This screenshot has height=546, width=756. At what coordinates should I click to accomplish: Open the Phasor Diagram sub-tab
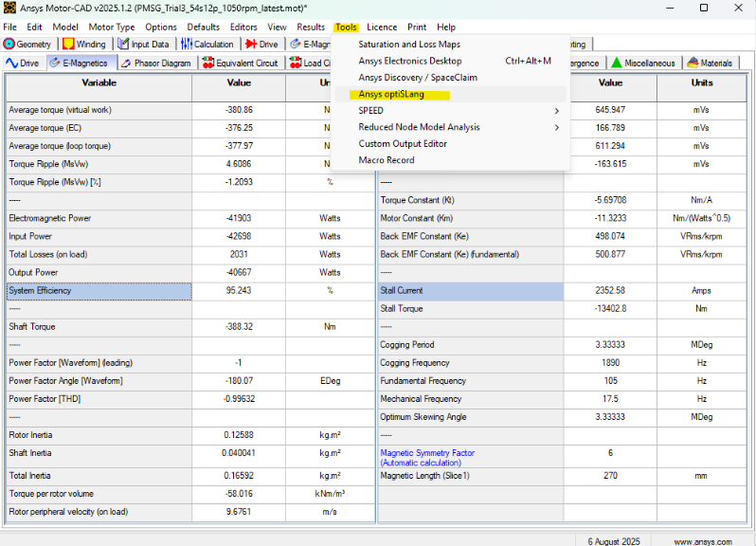tap(156, 64)
